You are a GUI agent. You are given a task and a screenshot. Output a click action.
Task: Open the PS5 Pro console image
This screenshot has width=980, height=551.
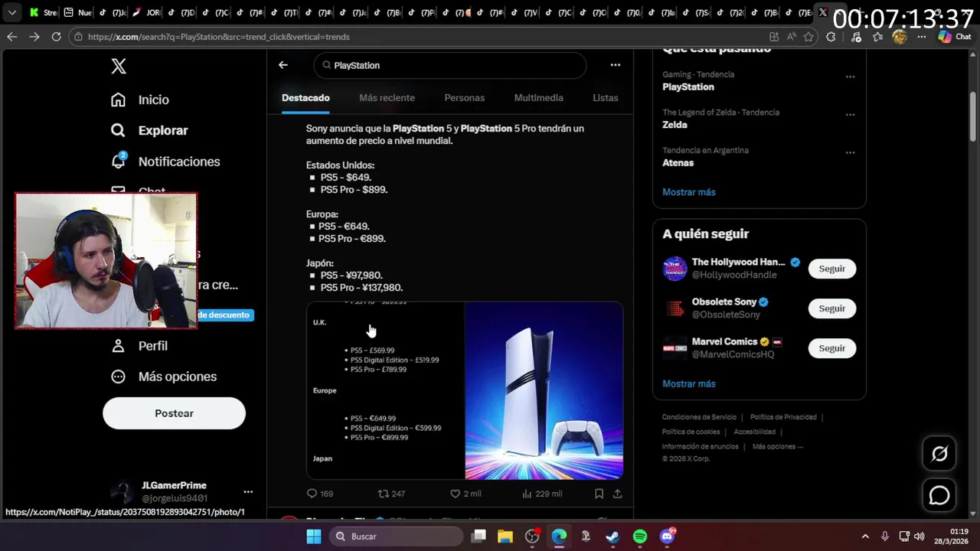[x=544, y=390]
